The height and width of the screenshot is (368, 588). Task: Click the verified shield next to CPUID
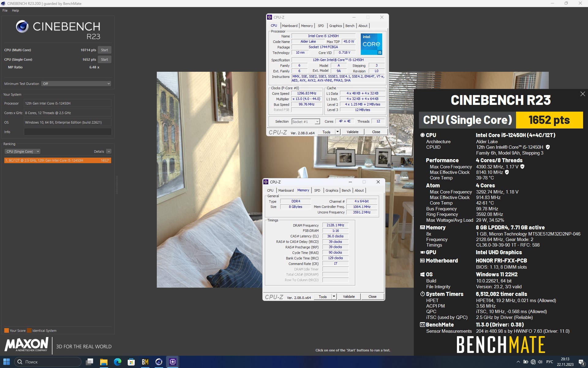pos(548,147)
